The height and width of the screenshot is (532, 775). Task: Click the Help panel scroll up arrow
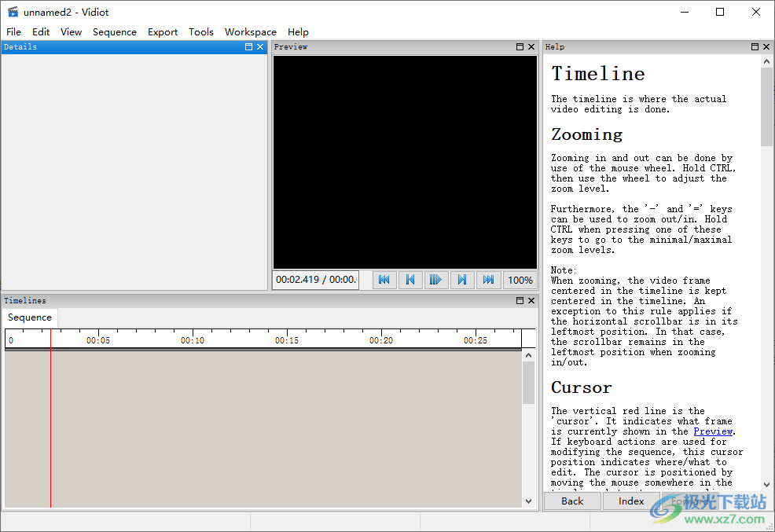[x=766, y=61]
